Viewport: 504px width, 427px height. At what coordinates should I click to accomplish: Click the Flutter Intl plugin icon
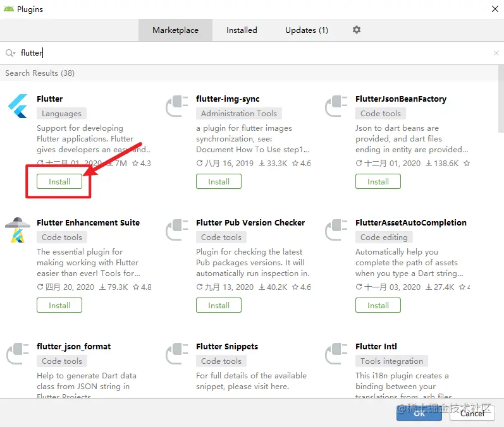click(336, 354)
